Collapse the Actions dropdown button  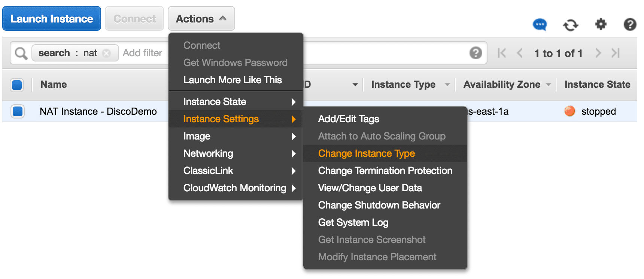[201, 19]
